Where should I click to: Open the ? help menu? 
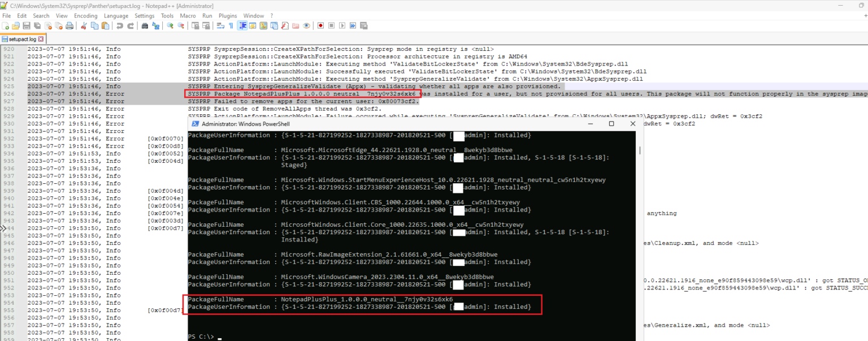tap(271, 16)
